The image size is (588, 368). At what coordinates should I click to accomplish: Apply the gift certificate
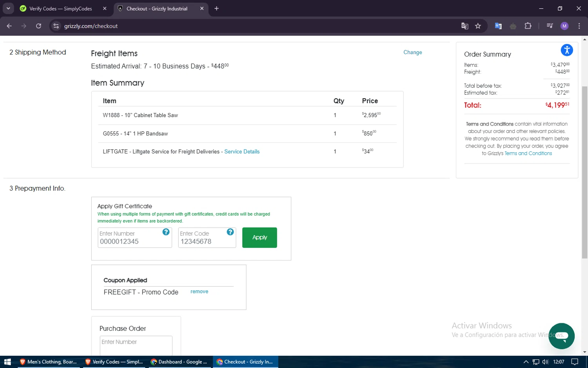(260, 237)
